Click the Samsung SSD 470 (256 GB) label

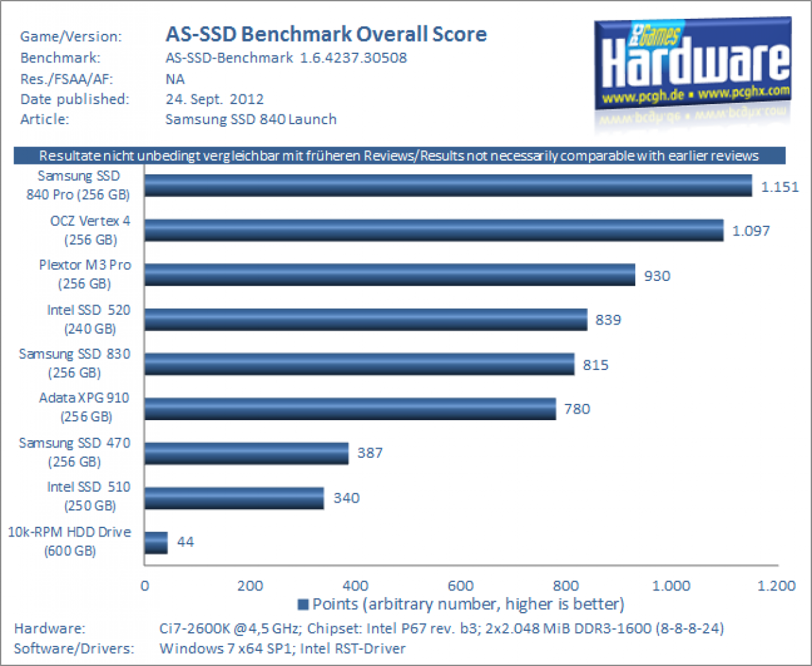(75, 452)
